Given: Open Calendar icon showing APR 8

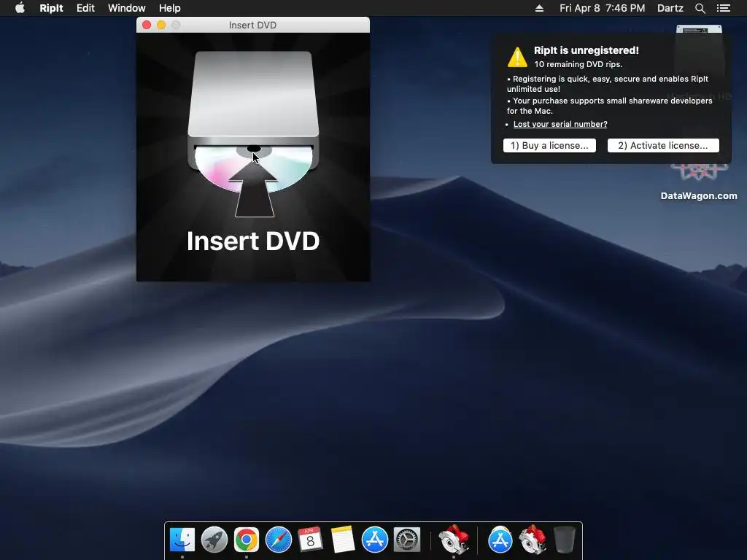Looking at the screenshot, I should [x=310, y=540].
